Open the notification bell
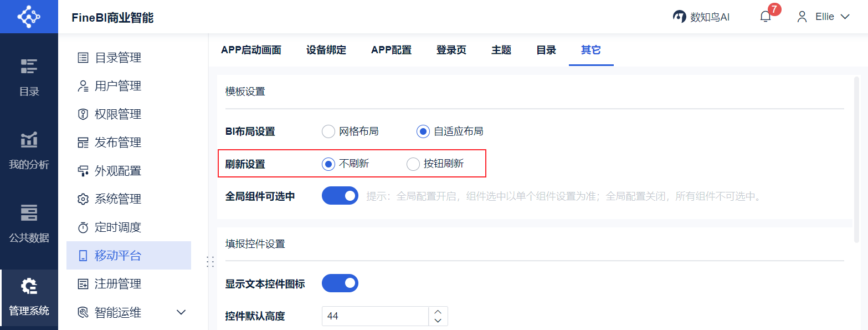Viewport: 868px width, 330px height. (766, 17)
